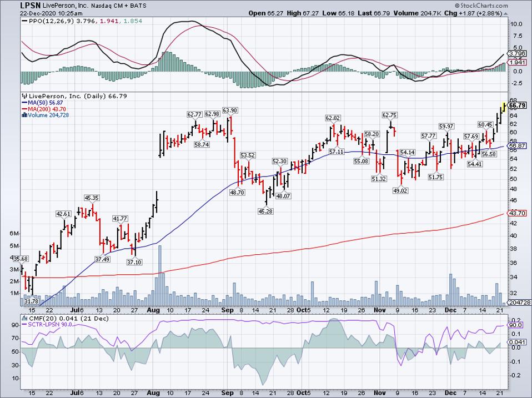Click the 57.77 price label
This screenshot has width=532, height=398.
tap(429, 136)
